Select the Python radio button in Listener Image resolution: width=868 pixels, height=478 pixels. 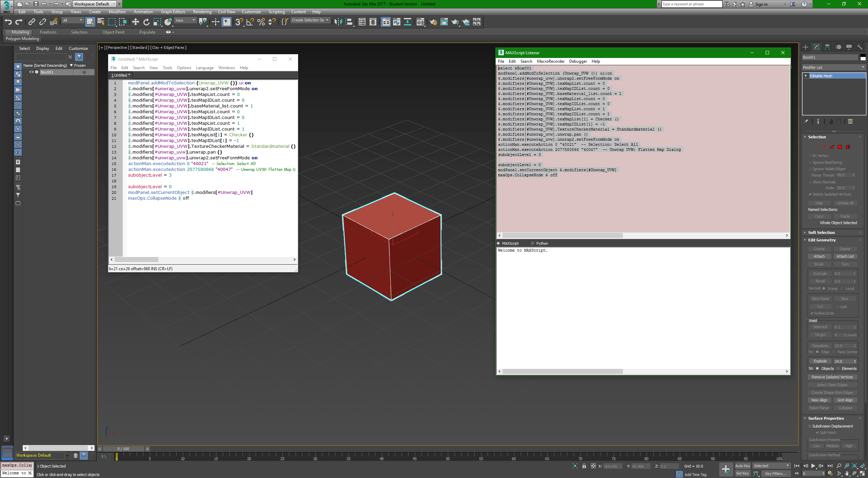pyautogui.click(x=532, y=243)
